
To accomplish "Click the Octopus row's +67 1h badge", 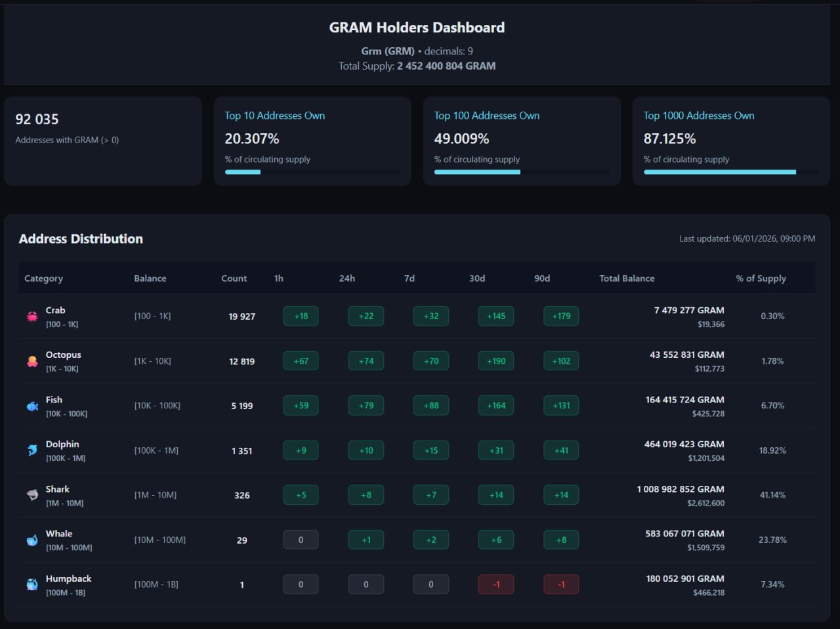I will pos(301,361).
